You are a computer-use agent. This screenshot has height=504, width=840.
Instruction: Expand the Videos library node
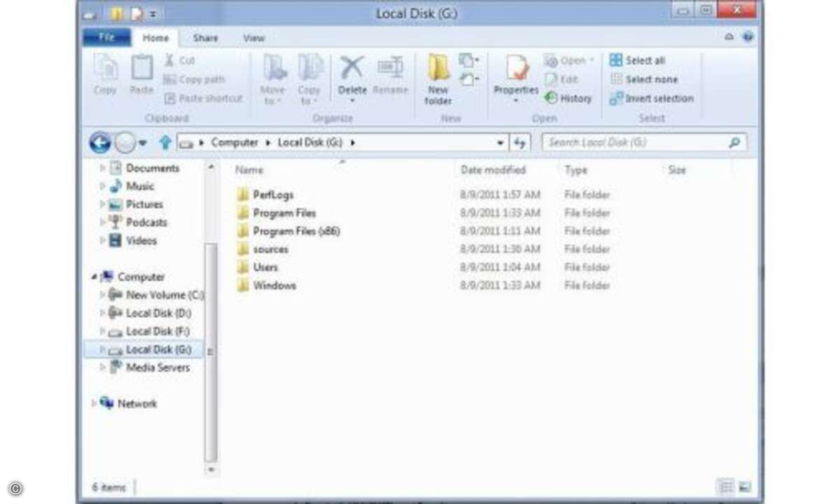(103, 241)
